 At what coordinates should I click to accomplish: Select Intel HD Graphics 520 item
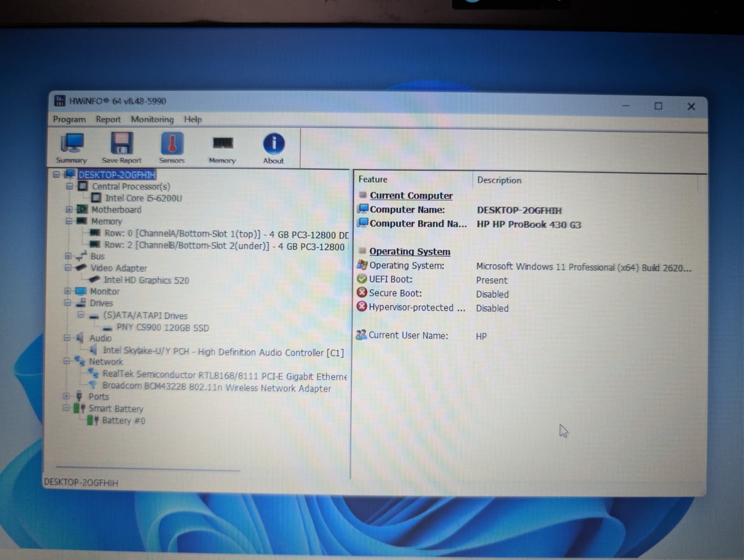(146, 280)
